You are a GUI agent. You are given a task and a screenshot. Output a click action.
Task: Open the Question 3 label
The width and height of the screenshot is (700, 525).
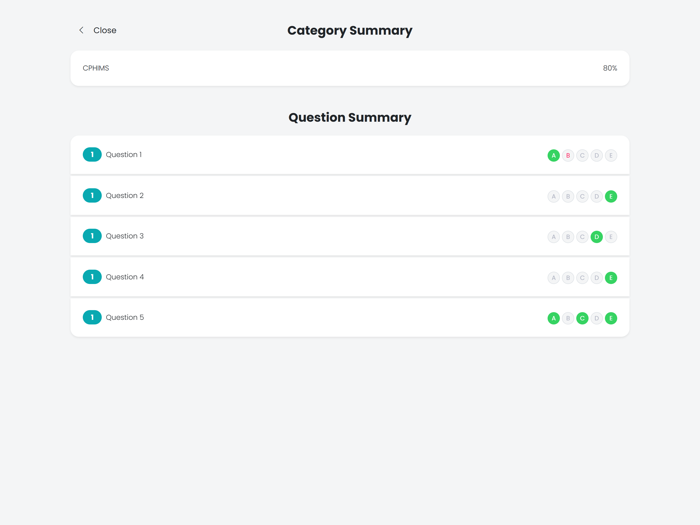click(x=125, y=236)
